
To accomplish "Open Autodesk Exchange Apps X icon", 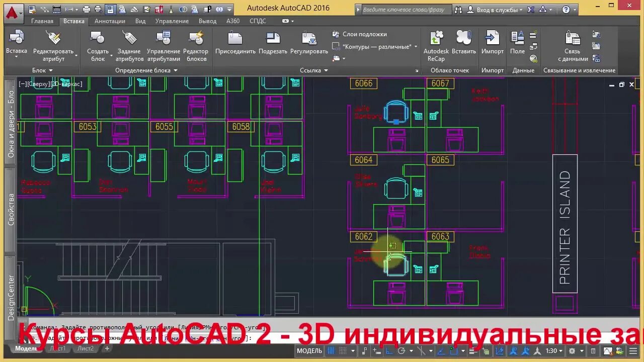I will 531,10.
